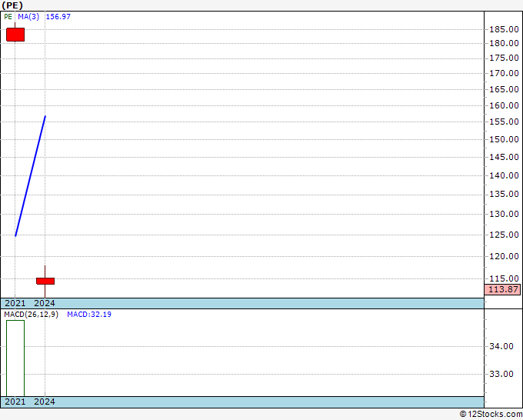
Task: Click the 140.00 price axis label
Action: click(x=504, y=175)
